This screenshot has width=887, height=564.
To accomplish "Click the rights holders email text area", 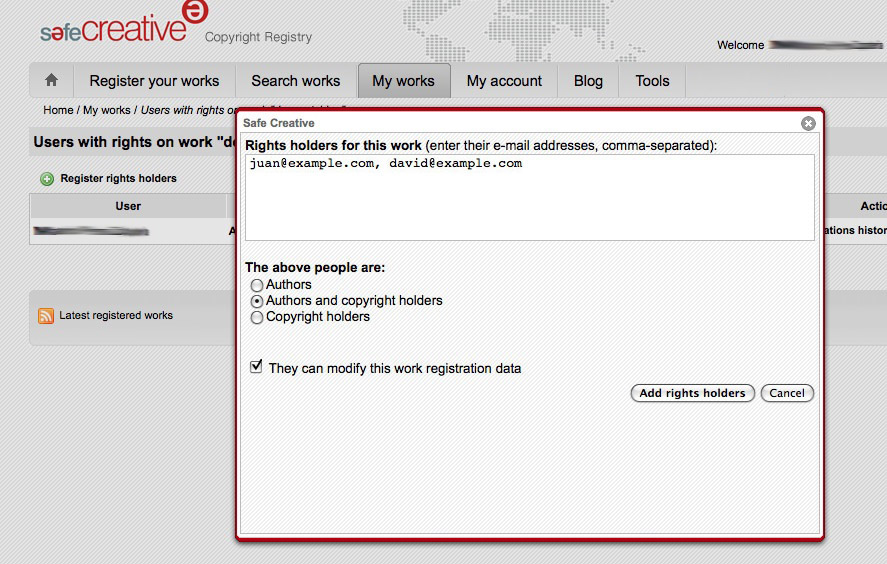I will click(529, 197).
